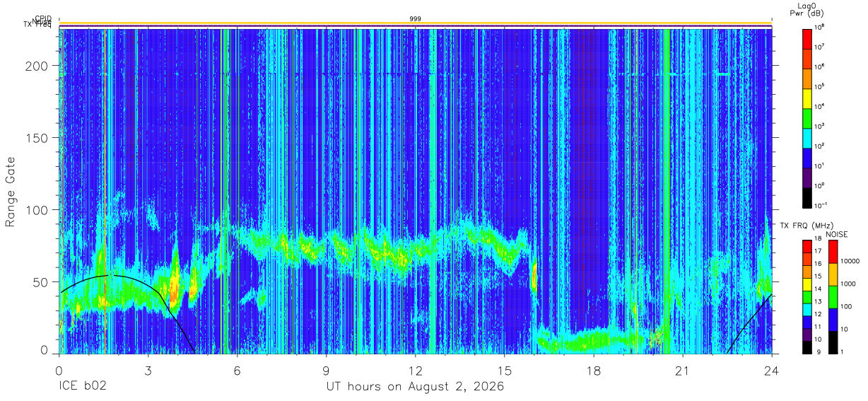
Task: Click the x-axis tick label '15'
Action: (505, 370)
